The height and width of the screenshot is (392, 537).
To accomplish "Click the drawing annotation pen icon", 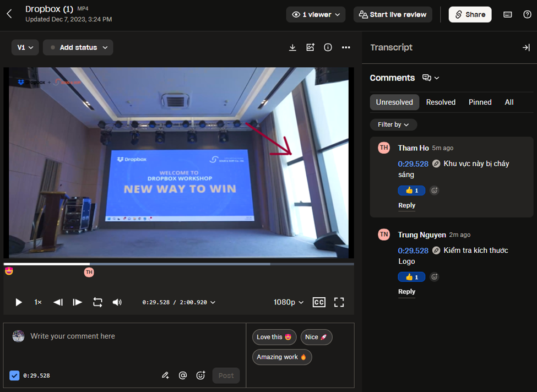I will point(165,375).
